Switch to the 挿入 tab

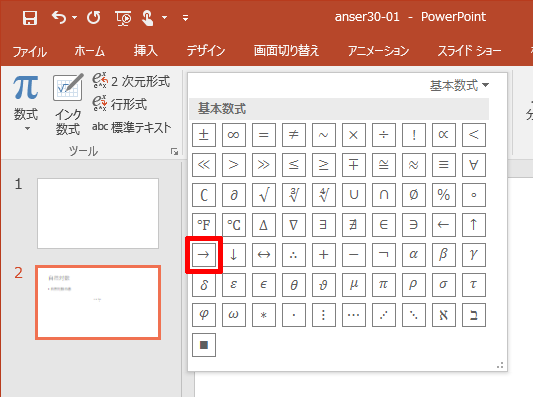(145, 51)
